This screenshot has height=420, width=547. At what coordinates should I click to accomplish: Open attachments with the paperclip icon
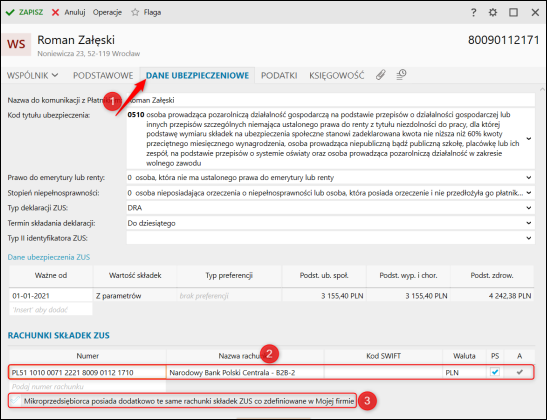(381, 75)
